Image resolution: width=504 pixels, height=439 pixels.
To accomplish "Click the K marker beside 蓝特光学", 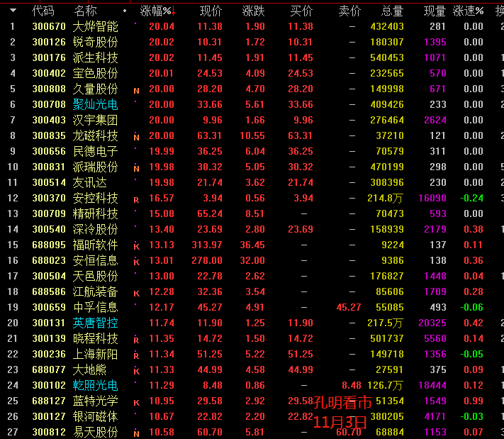I will 136,403.
